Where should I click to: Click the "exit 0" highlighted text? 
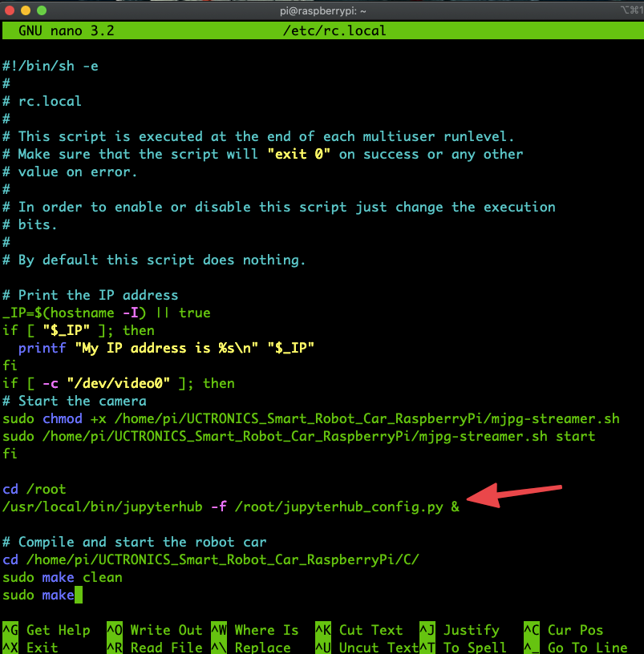[299, 154]
